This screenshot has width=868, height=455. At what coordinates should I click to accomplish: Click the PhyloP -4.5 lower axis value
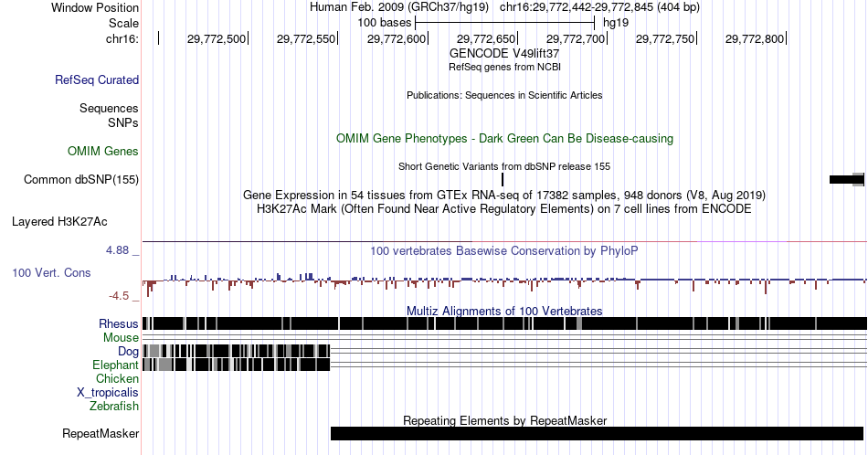(119, 296)
